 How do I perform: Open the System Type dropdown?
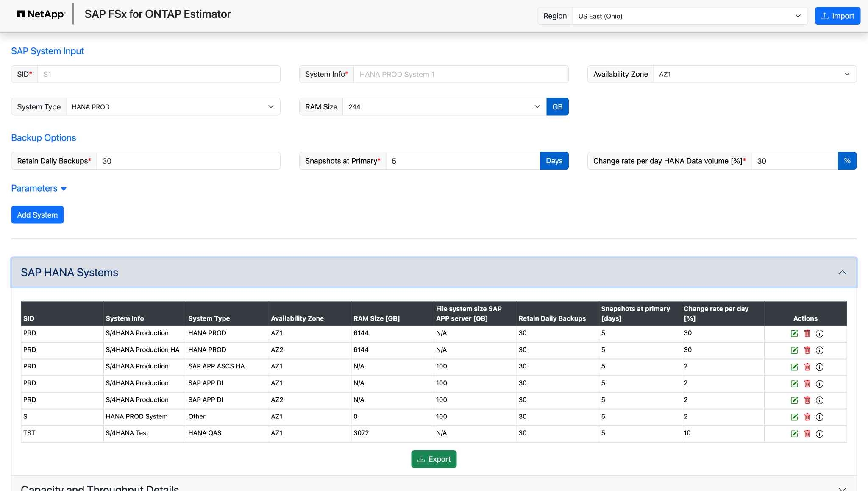(x=173, y=107)
